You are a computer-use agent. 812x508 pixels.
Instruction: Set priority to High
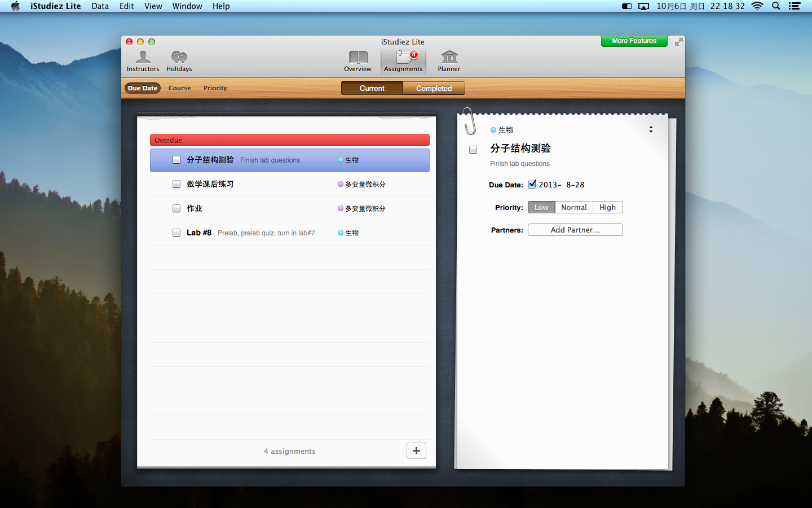(608, 207)
